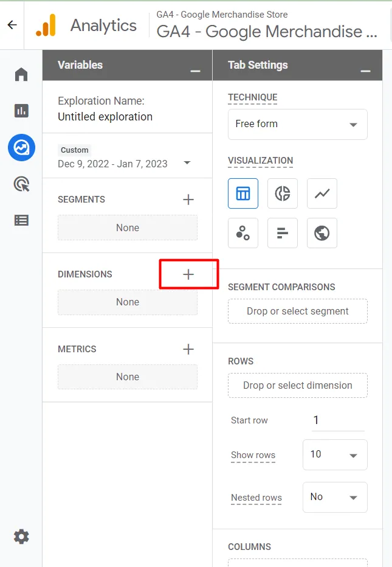Click the Metrics None placeholder
392x567 pixels.
(x=128, y=377)
